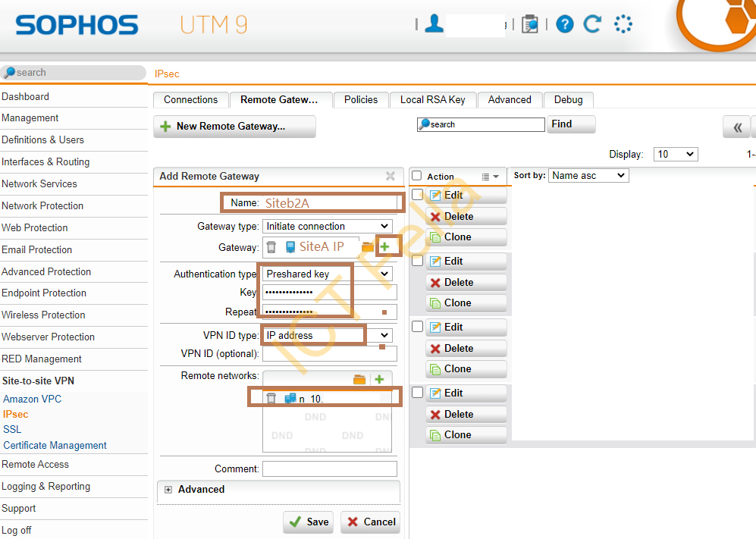This screenshot has height=539, width=756.
Task: Click New Remote Gateway button
Action: click(x=235, y=127)
